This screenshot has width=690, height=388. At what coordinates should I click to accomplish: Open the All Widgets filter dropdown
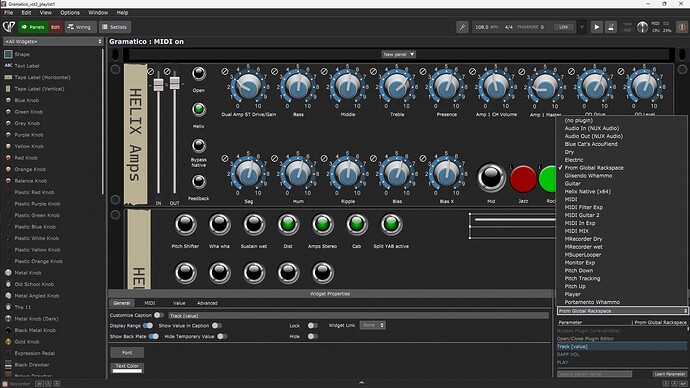pos(53,41)
